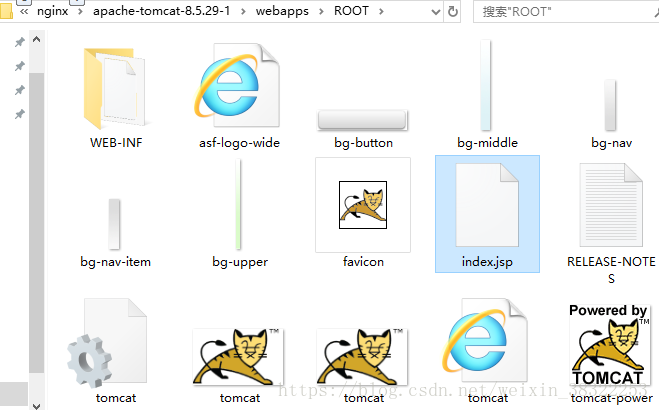This screenshot has height=410, width=659.
Task: Open the WEB-INF folder icon
Action: (115, 88)
